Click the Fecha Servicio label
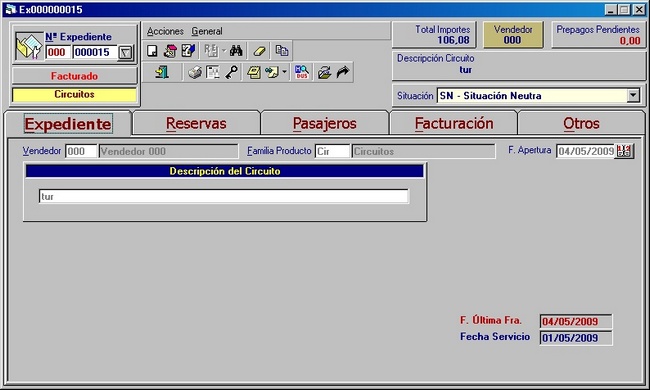This screenshot has height=390, width=650. tap(495, 337)
